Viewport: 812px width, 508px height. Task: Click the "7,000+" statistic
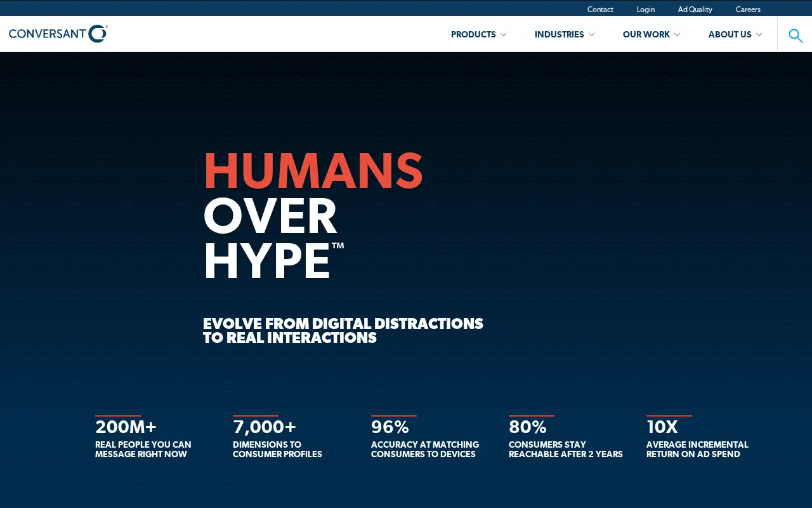265,427
